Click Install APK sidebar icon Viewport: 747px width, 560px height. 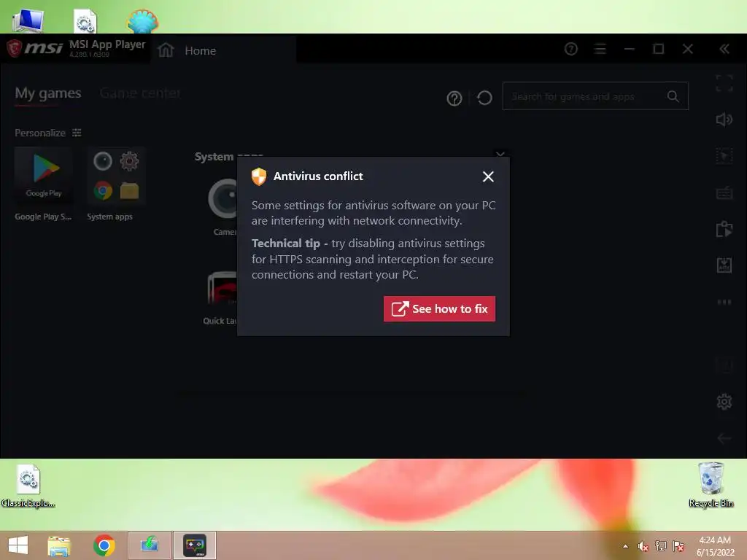click(x=724, y=265)
